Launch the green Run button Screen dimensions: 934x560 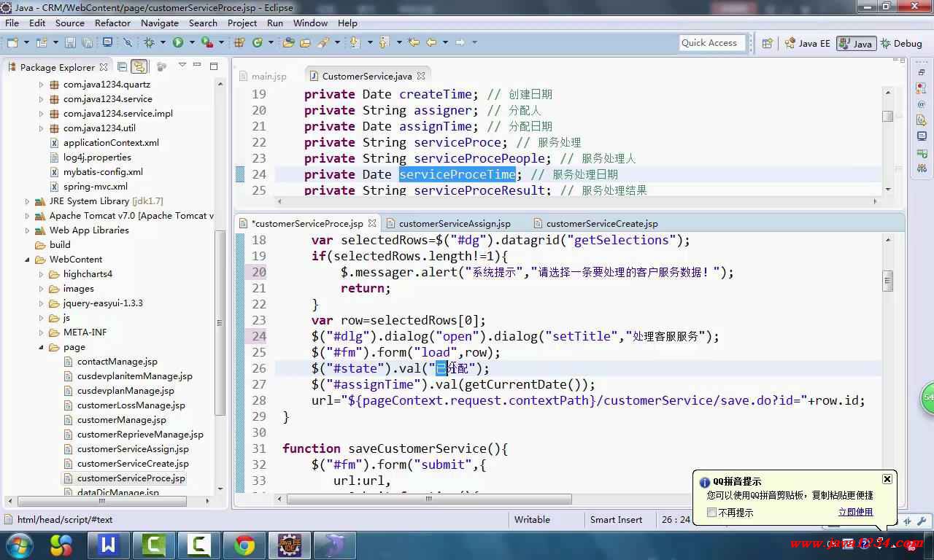click(x=178, y=43)
